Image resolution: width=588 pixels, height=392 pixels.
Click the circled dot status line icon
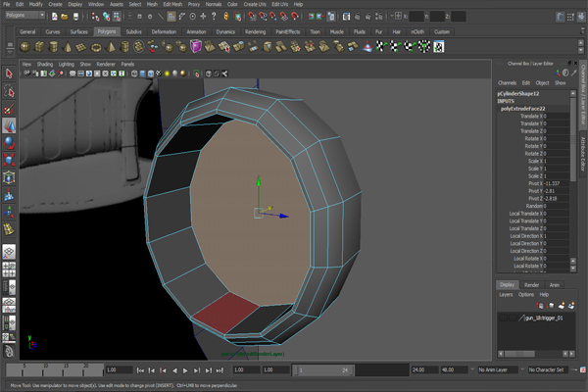click(193, 16)
